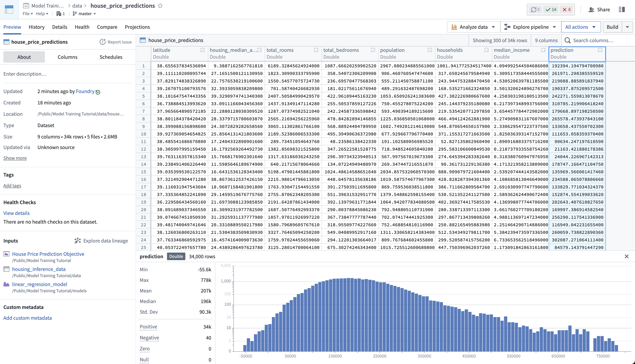Open the master branch dropdown
635x364 pixels.
pyautogui.click(x=84, y=13)
